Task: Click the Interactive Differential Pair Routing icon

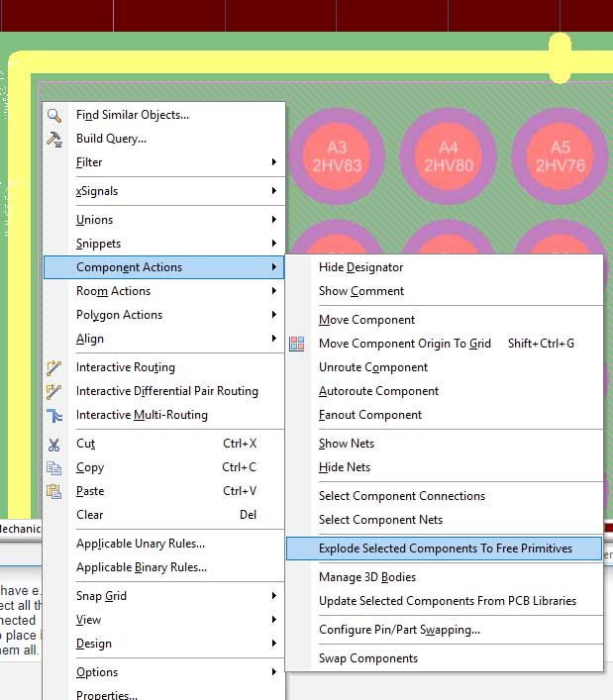Action: 54,391
